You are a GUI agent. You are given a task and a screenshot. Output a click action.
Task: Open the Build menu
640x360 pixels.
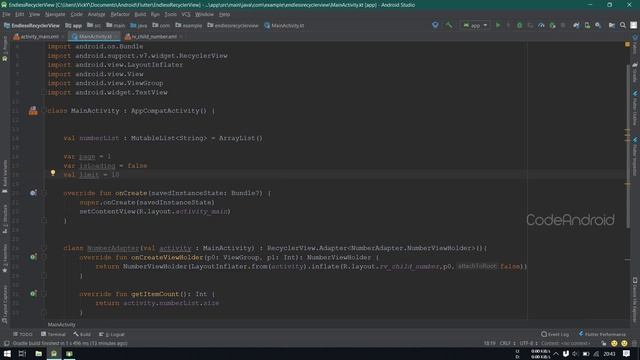pyautogui.click(x=140, y=14)
